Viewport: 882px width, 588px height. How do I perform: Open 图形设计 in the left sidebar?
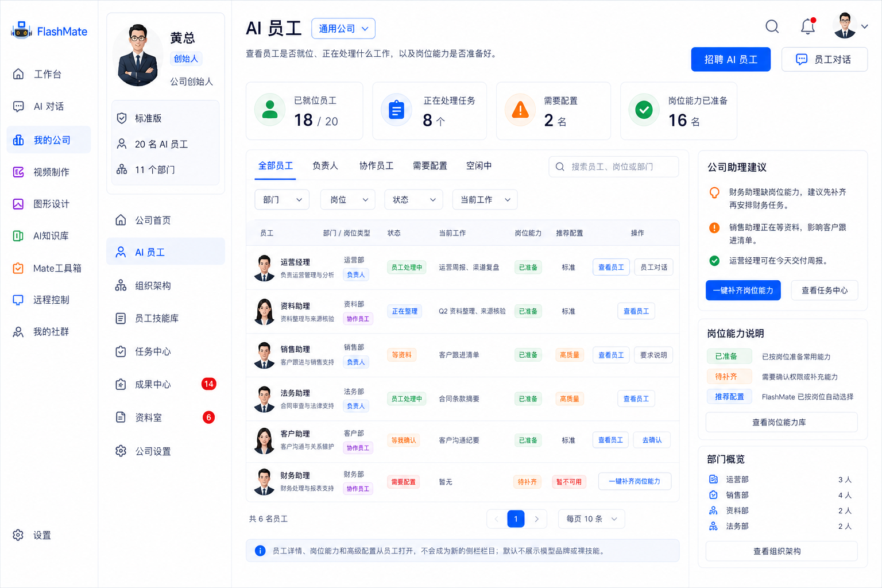pos(48,204)
